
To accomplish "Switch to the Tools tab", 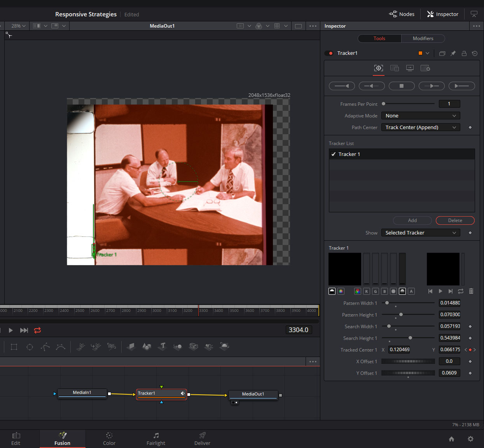I will coord(379,38).
